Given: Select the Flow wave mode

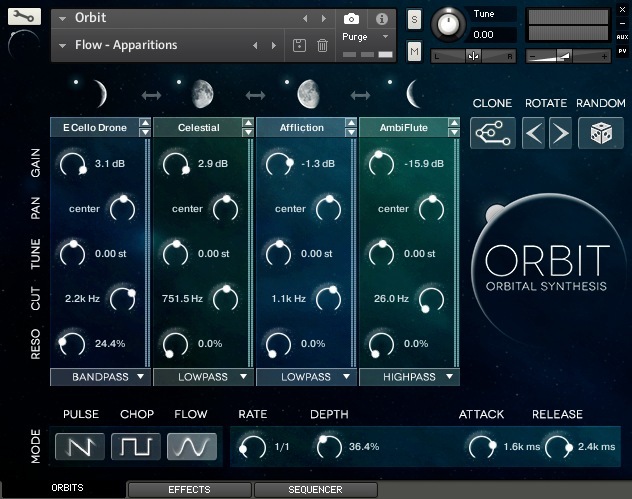Looking at the screenshot, I should pyautogui.click(x=191, y=446).
